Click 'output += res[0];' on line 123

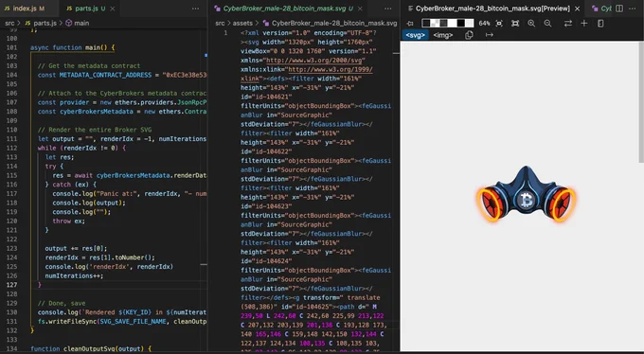76,248
